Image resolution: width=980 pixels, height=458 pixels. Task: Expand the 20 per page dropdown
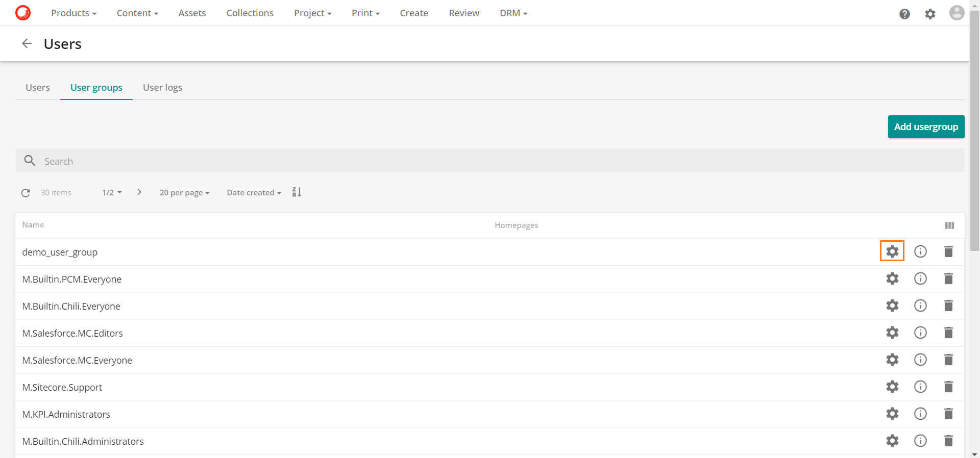tap(184, 193)
